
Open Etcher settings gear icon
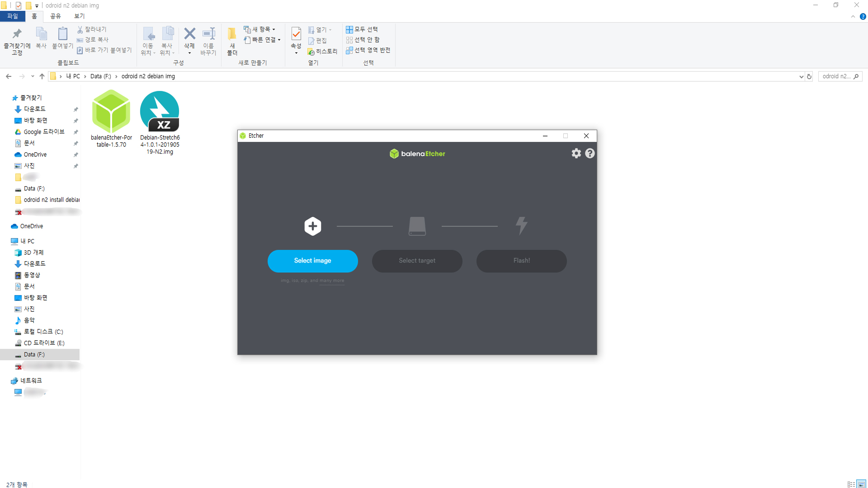tap(576, 153)
